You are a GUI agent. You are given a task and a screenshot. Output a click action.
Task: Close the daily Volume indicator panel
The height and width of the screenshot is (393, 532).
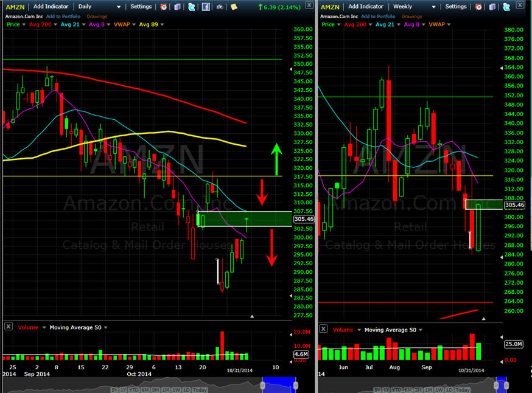point(8,327)
